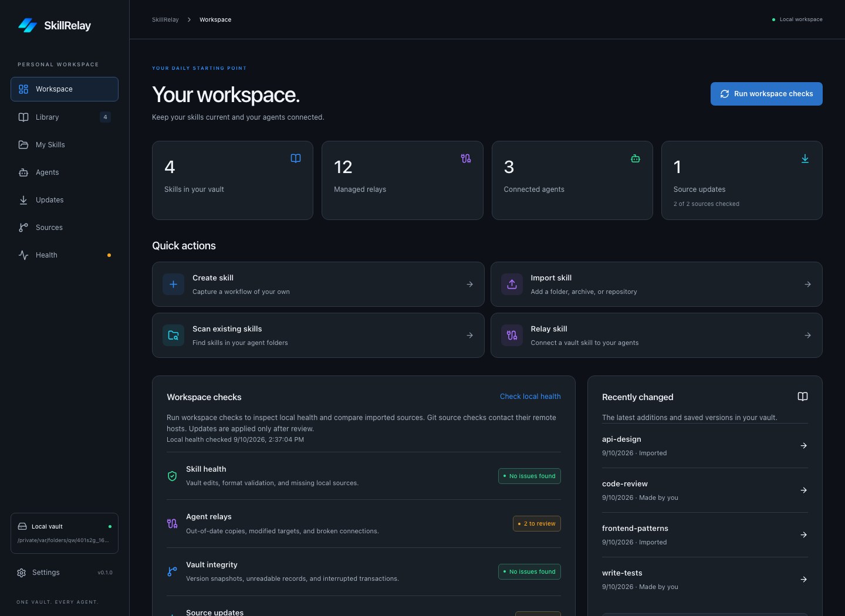Click the Health pulse icon in sidebar
The height and width of the screenshot is (616, 845).
coord(23,255)
